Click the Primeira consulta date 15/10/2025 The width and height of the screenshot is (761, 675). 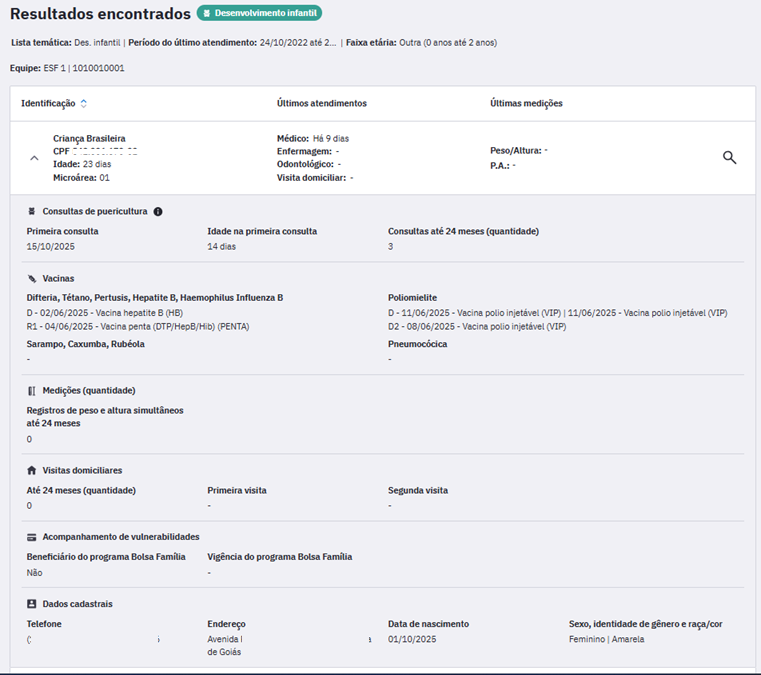[50, 246]
